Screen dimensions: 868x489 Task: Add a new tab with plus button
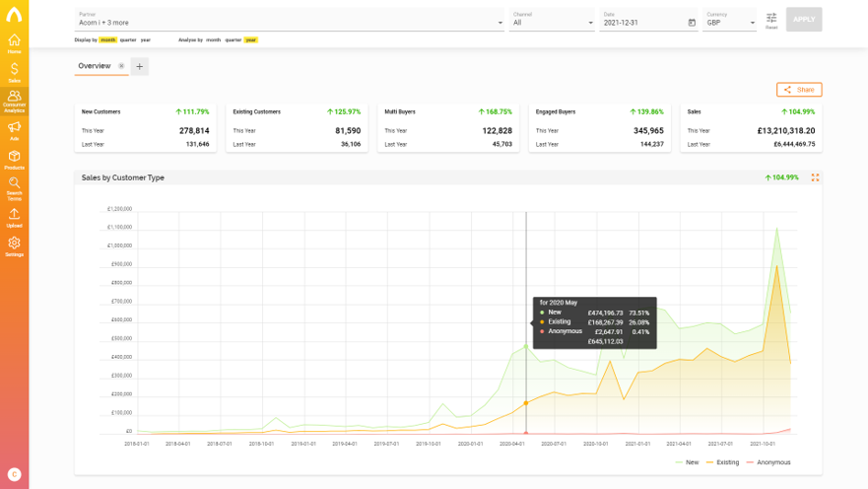pos(140,66)
